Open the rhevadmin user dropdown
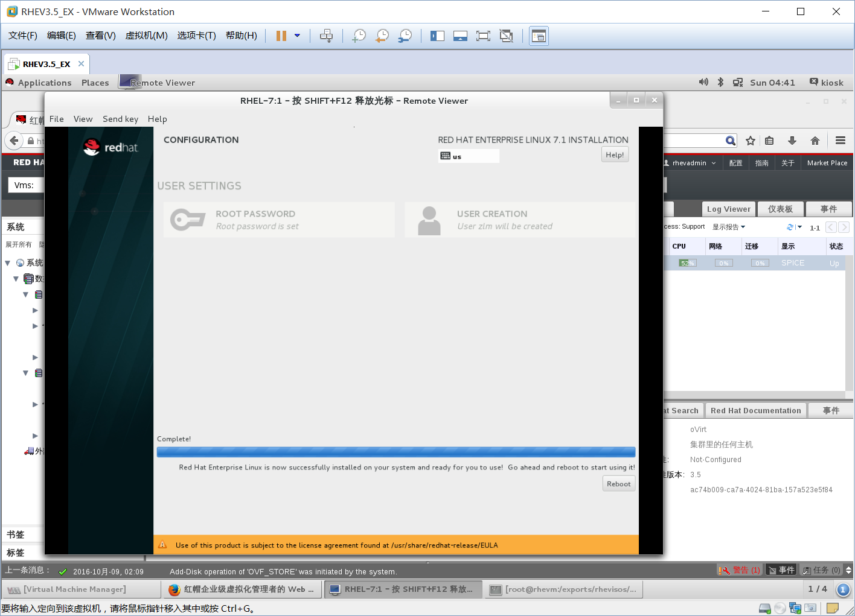The image size is (855, 616). point(690,163)
